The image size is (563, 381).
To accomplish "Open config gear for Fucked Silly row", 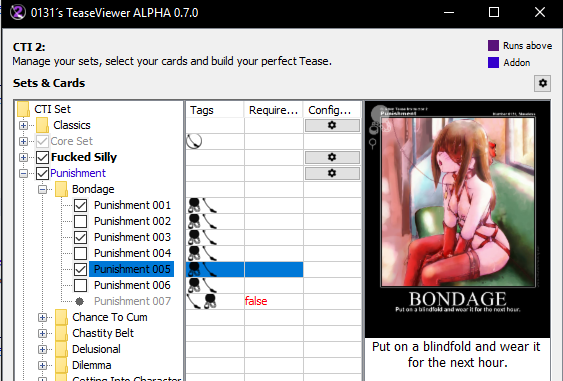I will click(332, 157).
